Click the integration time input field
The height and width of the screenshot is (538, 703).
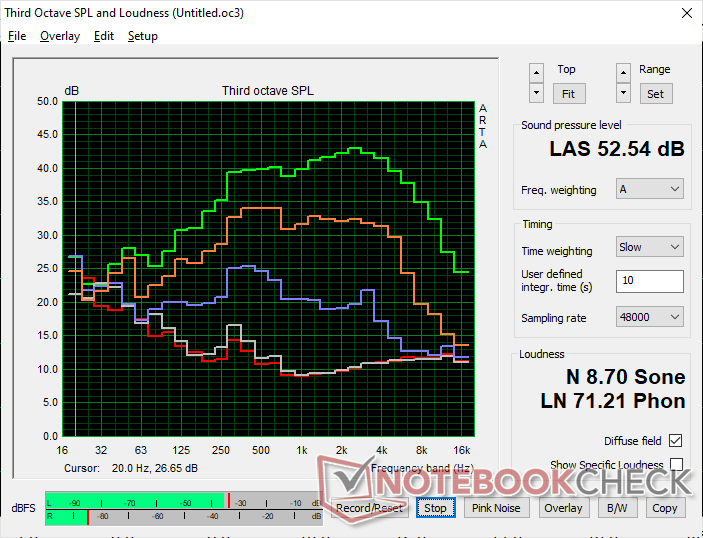tap(650, 281)
